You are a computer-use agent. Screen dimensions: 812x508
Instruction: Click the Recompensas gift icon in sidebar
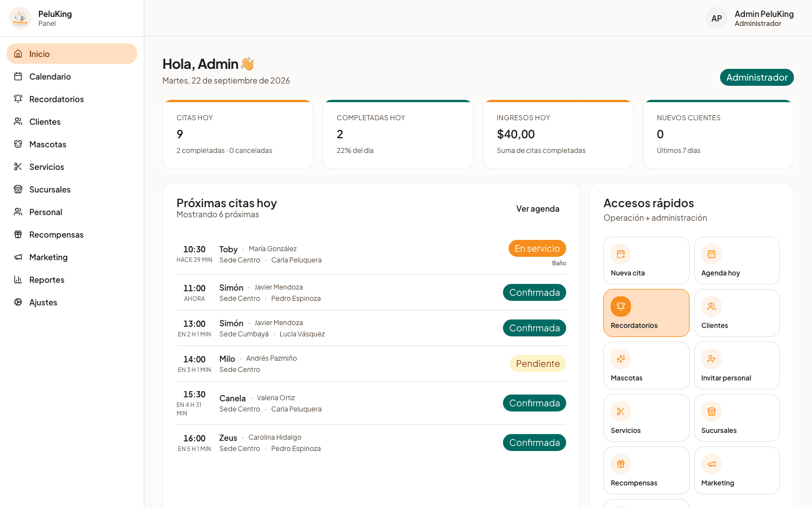pyautogui.click(x=18, y=234)
